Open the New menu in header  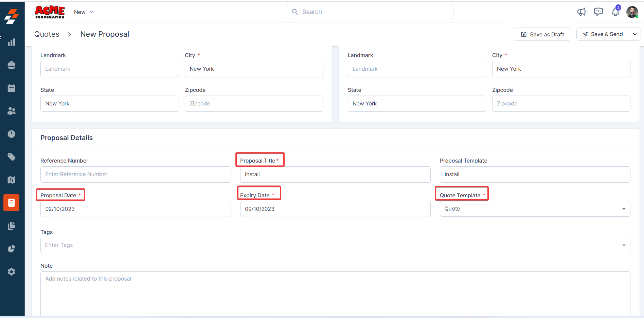(x=83, y=12)
